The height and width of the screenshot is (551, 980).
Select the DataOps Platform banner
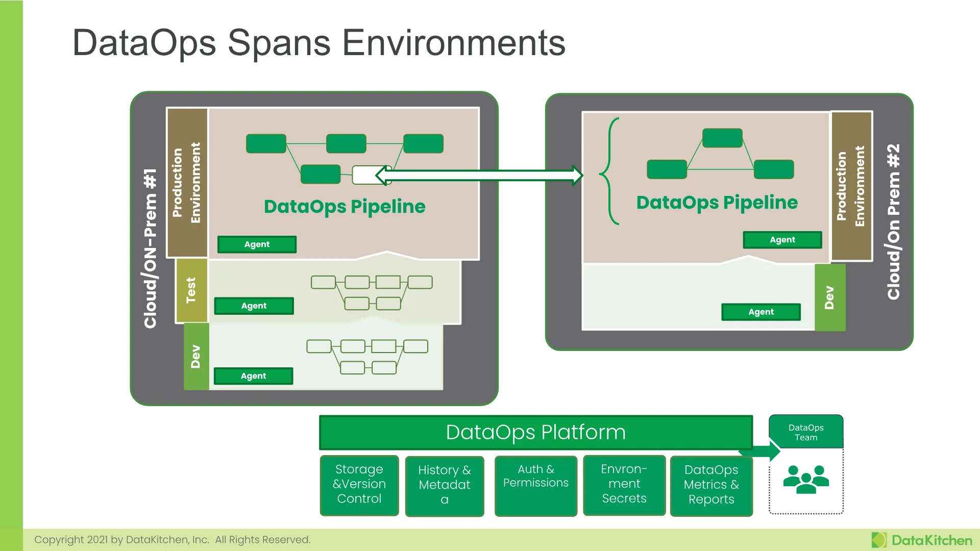(536, 433)
